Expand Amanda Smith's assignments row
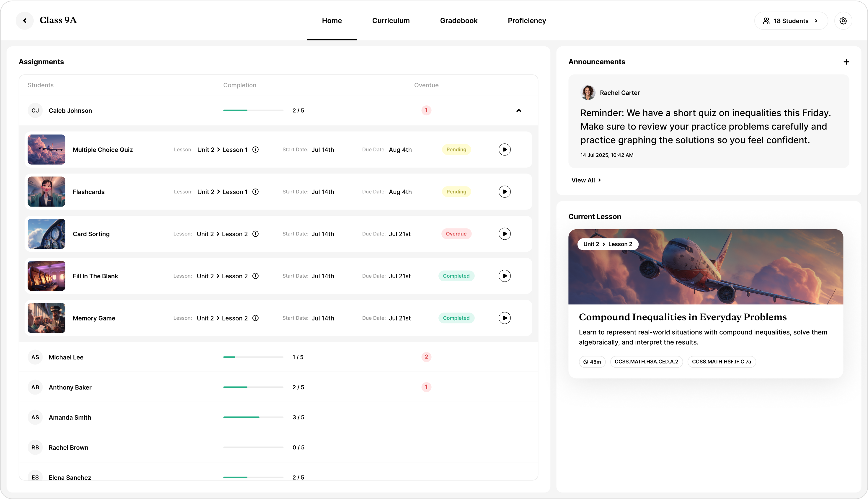The height and width of the screenshot is (499, 868). (x=70, y=417)
